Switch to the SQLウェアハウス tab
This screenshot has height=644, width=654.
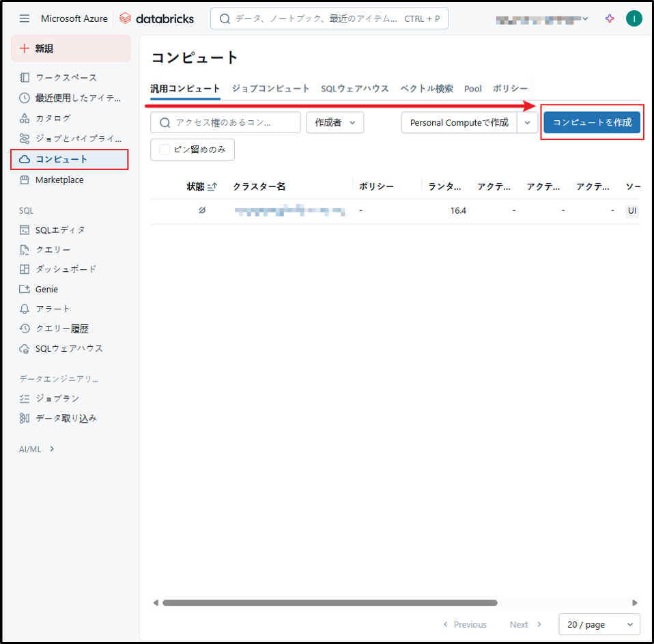(354, 89)
